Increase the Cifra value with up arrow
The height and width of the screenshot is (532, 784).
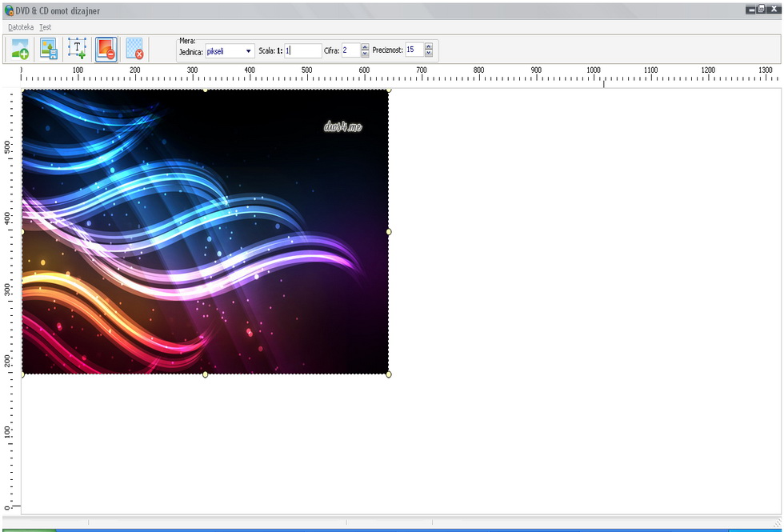pos(365,47)
